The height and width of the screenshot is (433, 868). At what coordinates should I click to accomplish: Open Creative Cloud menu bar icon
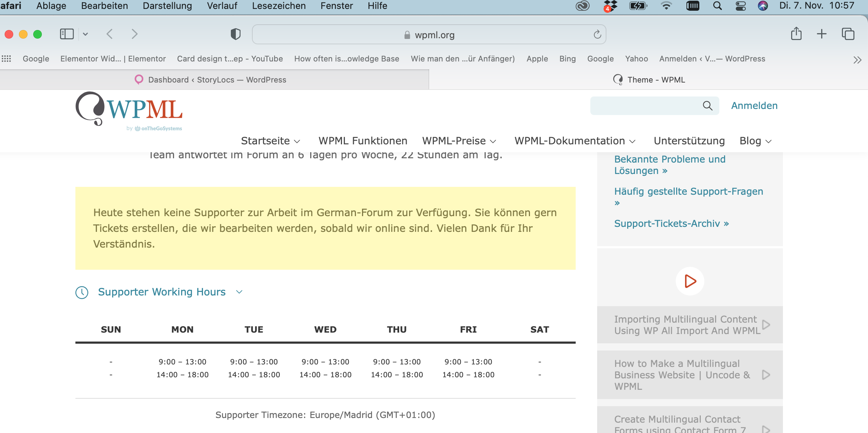coord(582,6)
